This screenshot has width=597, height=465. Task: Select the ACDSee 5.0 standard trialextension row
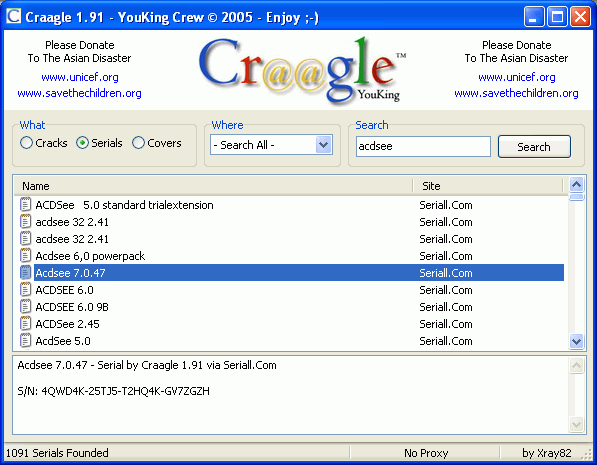[x=291, y=205]
